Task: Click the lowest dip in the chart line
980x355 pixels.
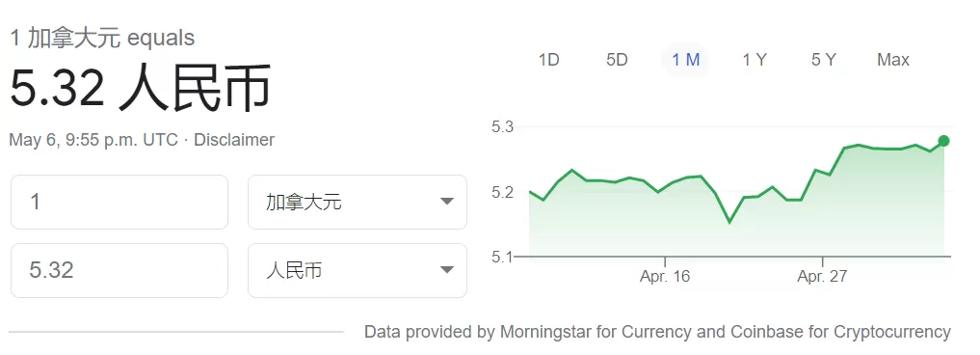Action: coord(728,222)
